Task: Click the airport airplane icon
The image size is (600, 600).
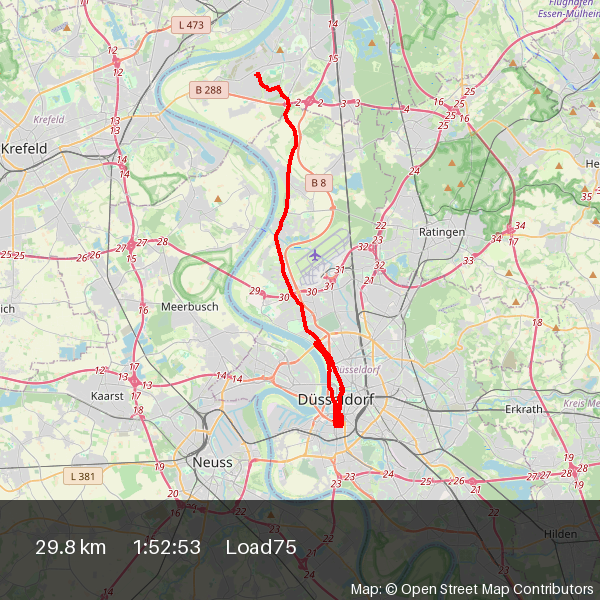Action: 315,255
